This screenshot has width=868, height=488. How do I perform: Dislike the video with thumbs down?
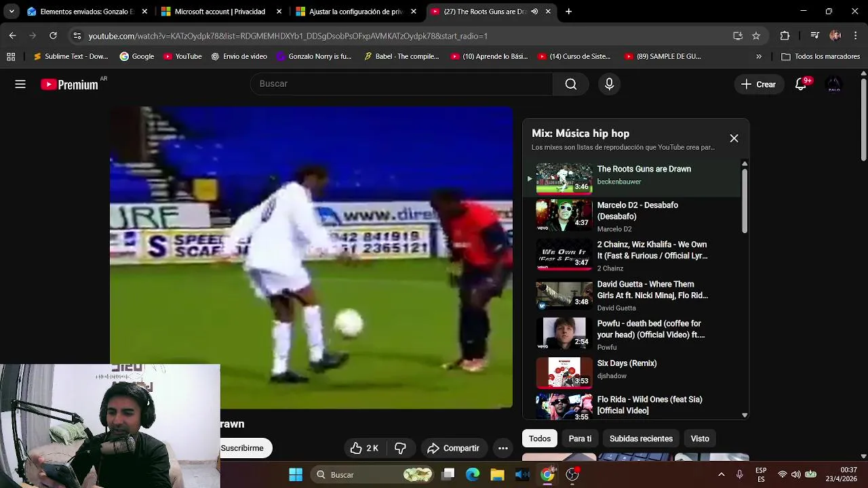[x=401, y=448]
